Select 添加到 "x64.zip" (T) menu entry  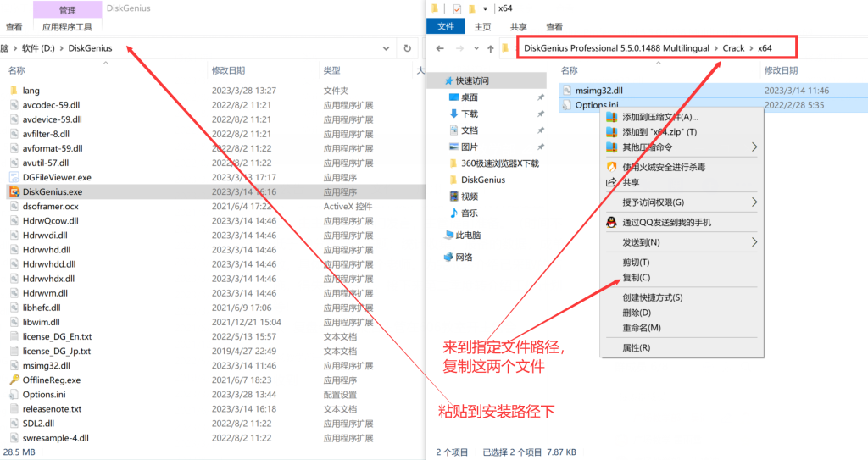659,132
